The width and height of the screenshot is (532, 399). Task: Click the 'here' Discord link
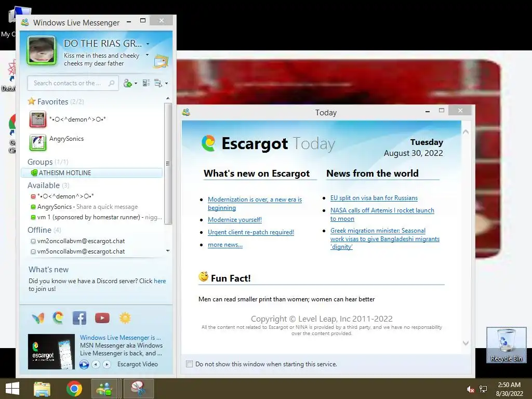tap(160, 281)
